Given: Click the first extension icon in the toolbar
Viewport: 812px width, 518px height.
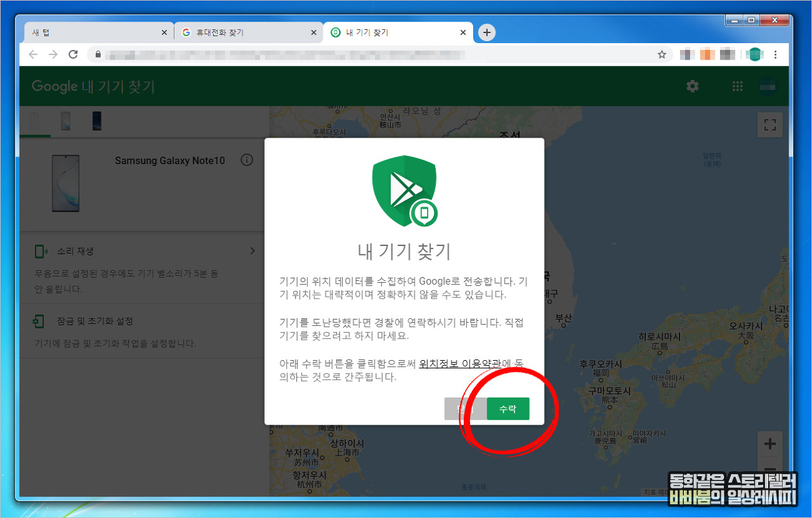Looking at the screenshot, I should tap(687, 55).
